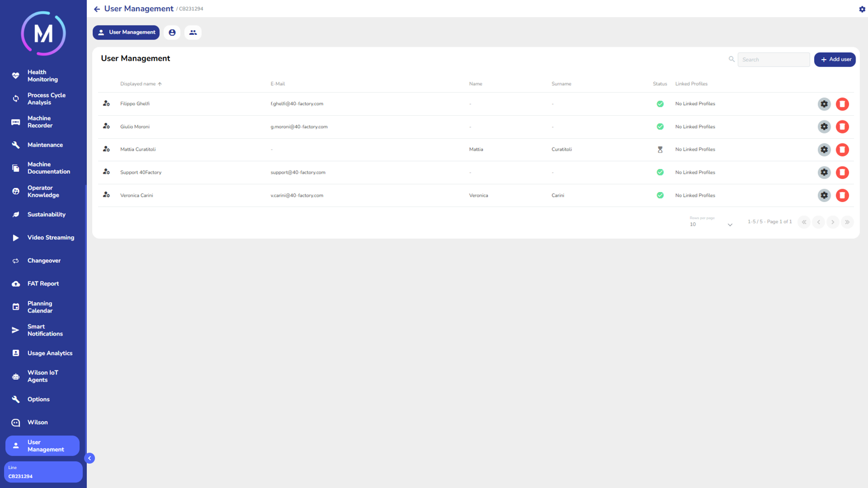This screenshot has width=868, height=488.
Task: Click Mattia Curatitoli's user role icon
Action: [106, 149]
